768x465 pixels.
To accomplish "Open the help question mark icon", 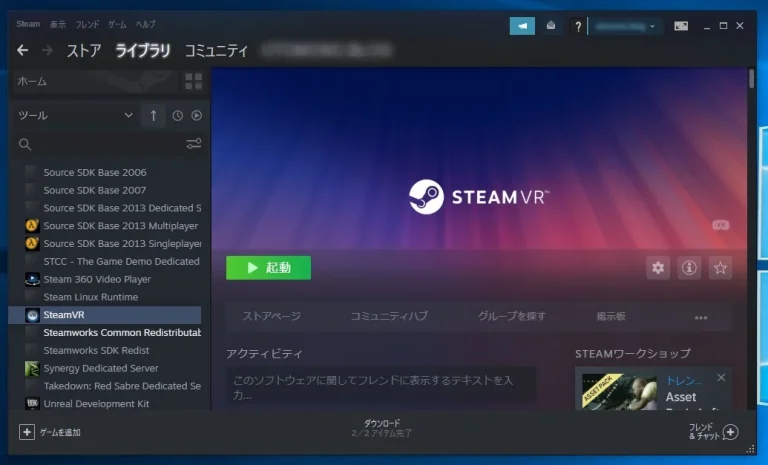I will pyautogui.click(x=578, y=26).
